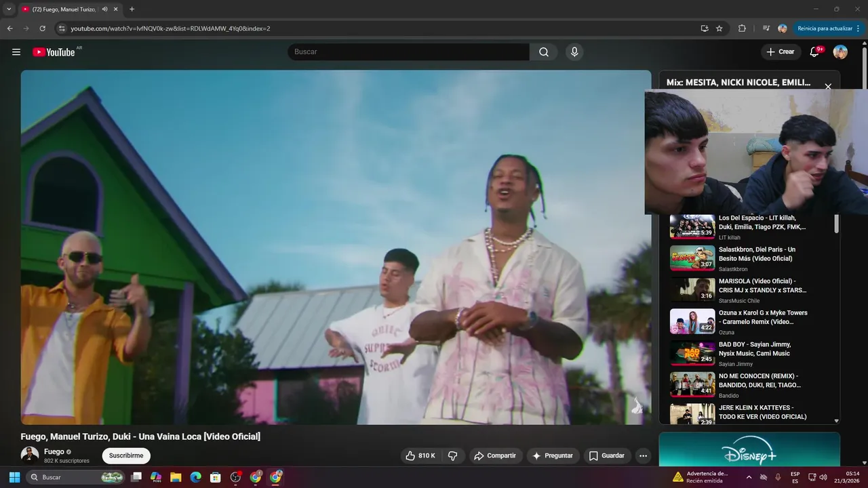Open the Chrome profile avatar
The width and height of the screenshot is (868, 488).
783,28
